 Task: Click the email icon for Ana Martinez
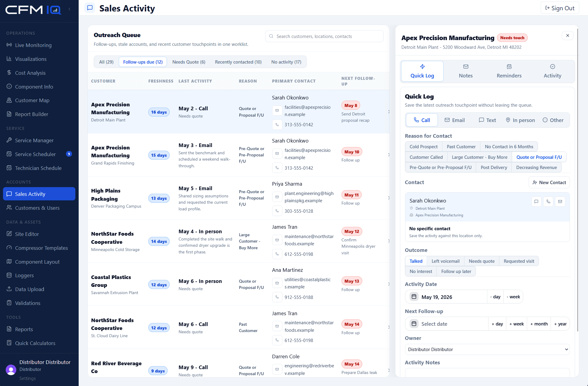coord(277,283)
